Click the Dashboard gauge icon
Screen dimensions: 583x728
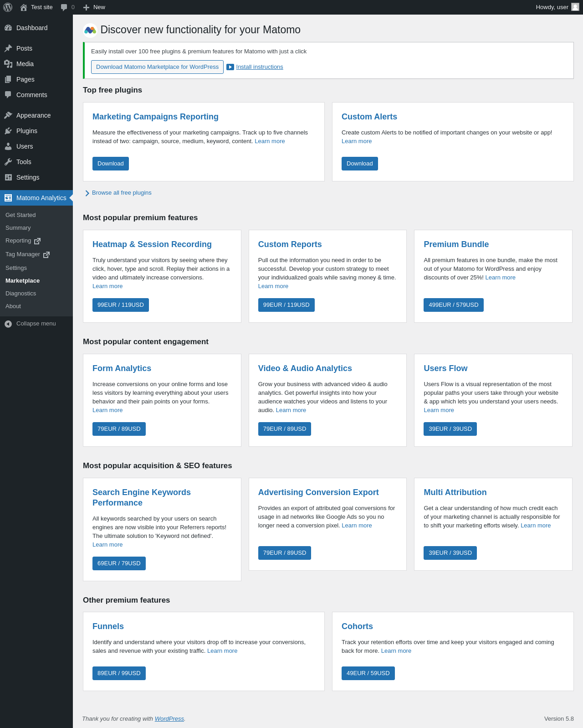click(8, 28)
